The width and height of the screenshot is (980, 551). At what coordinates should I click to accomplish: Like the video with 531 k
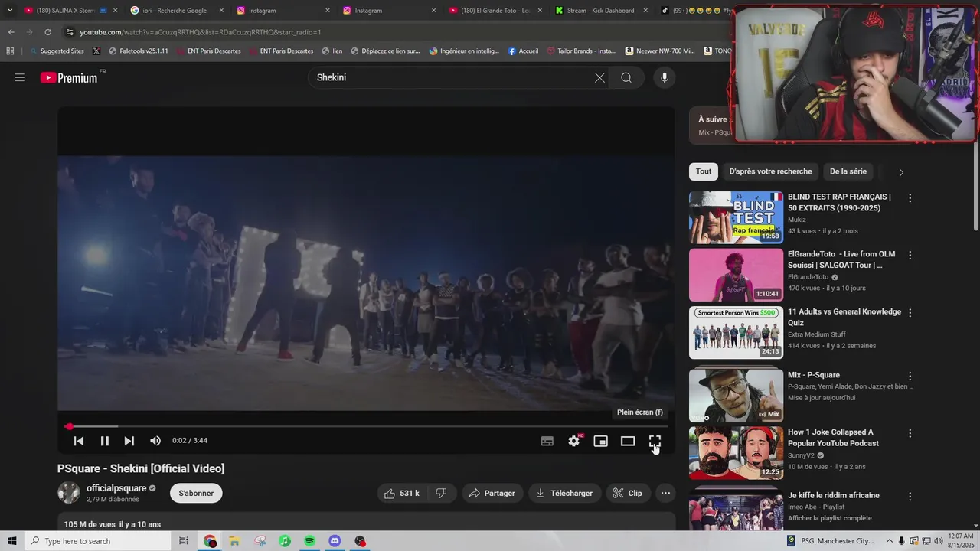pos(403,493)
